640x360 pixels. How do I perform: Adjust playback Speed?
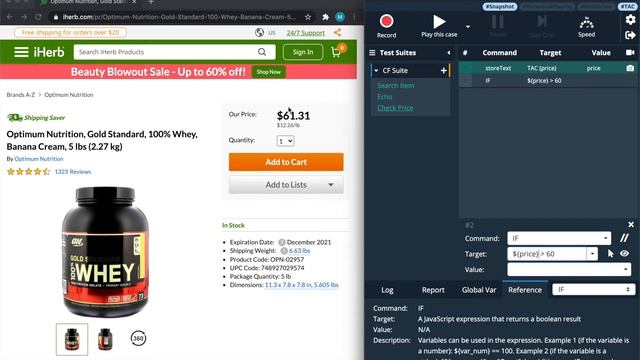(586, 27)
